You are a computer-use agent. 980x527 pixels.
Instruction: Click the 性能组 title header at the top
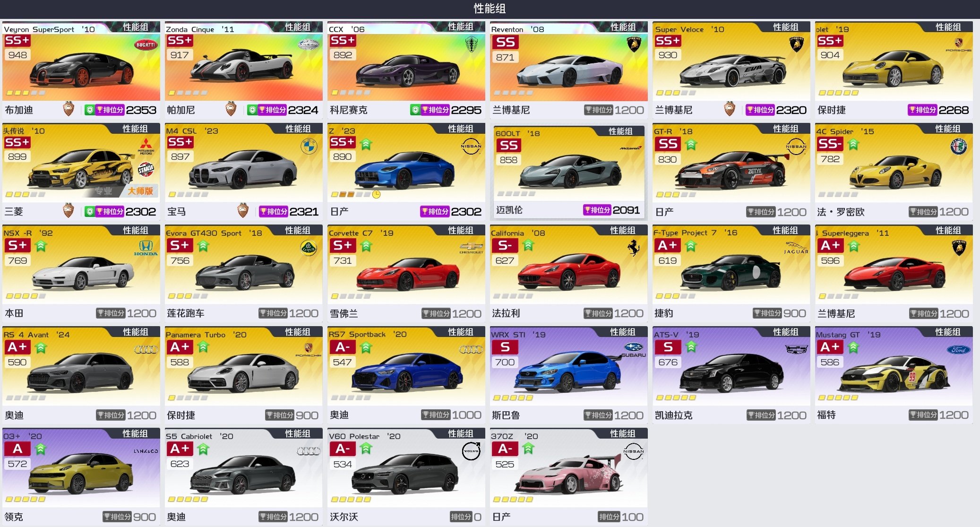(x=490, y=9)
